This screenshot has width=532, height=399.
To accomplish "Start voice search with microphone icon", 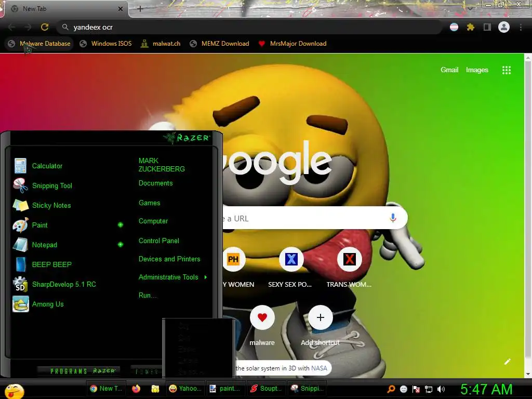I will click(x=393, y=218).
